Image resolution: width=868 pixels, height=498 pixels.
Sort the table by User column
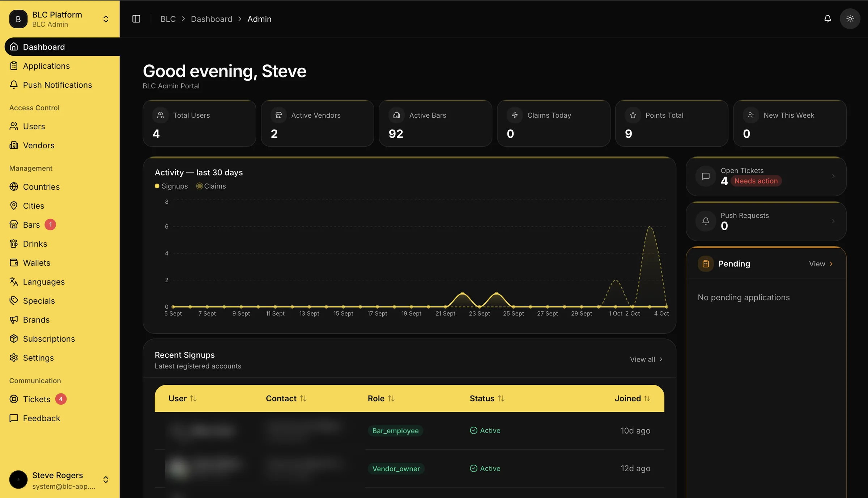point(183,398)
